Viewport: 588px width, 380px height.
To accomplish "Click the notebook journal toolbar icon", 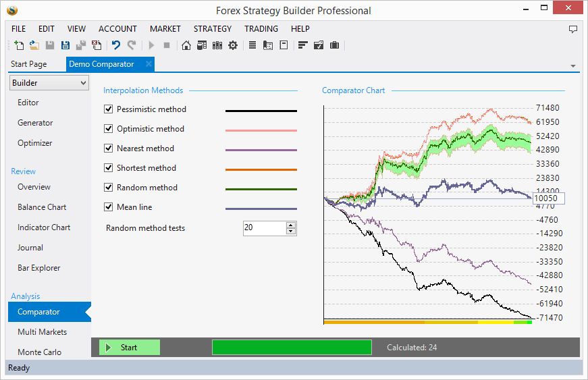I will (x=284, y=45).
